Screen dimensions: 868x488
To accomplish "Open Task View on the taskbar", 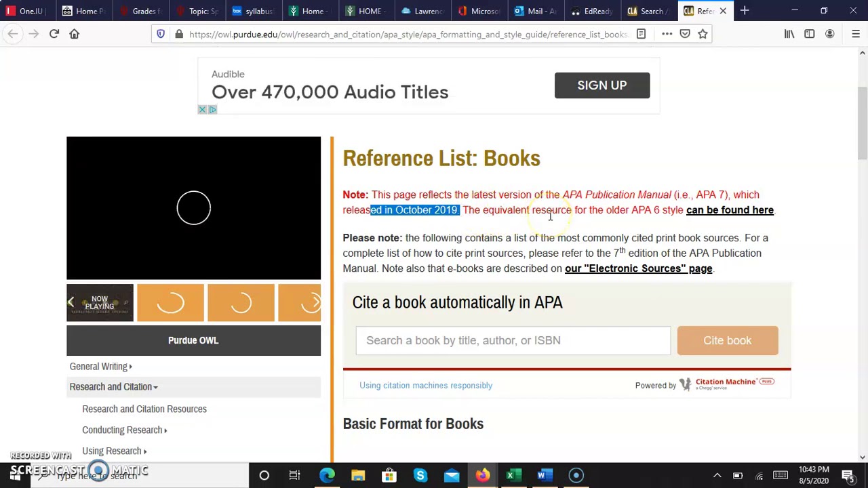I will click(x=295, y=475).
